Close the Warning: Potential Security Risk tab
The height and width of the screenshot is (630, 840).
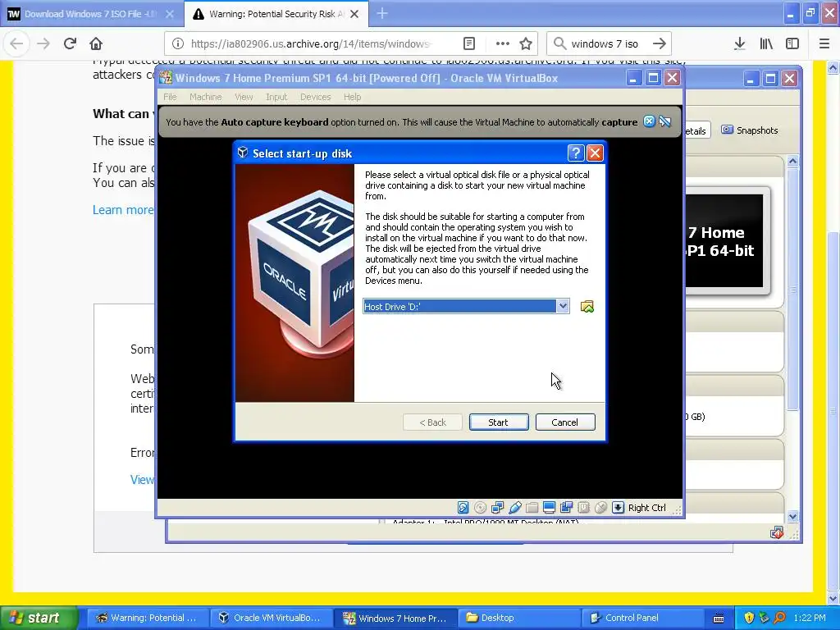[354, 14]
